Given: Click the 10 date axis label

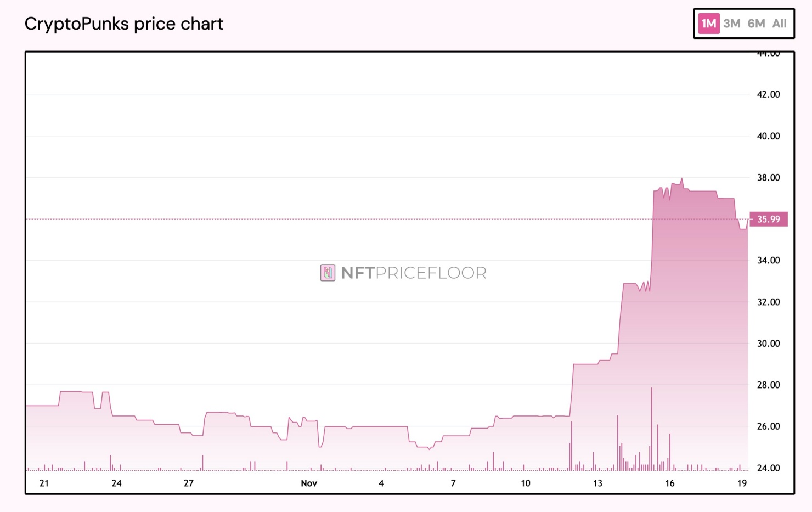Looking at the screenshot, I should pos(526,483).
